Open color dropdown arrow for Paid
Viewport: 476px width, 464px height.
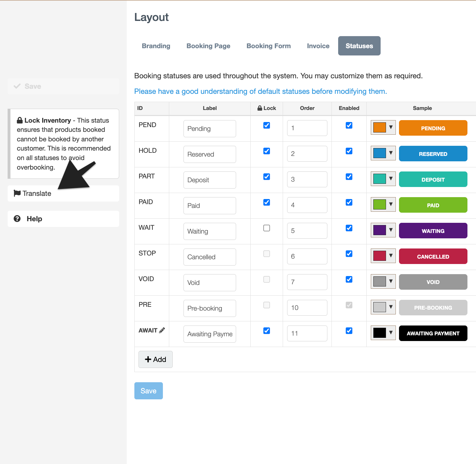(x=391, y=204)
